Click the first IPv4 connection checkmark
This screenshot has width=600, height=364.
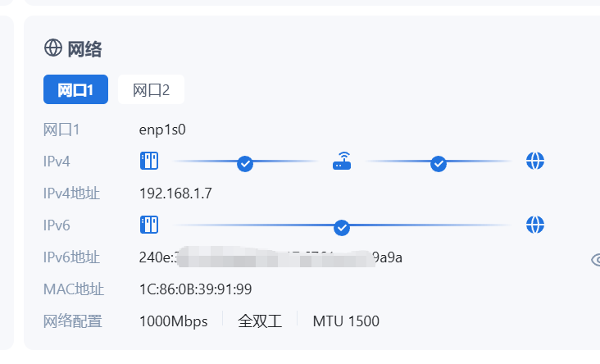click(244, 163)
